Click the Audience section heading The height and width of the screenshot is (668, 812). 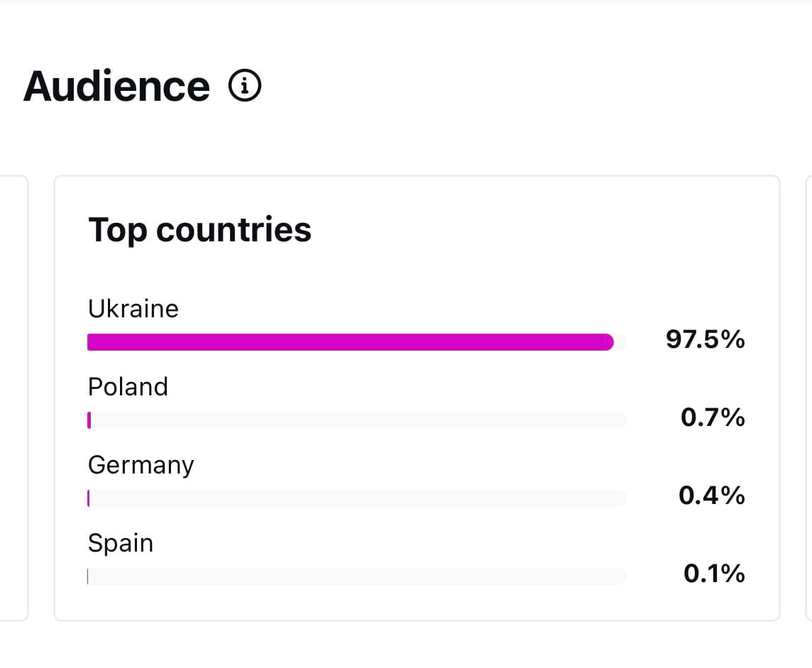tap(116, 85)
